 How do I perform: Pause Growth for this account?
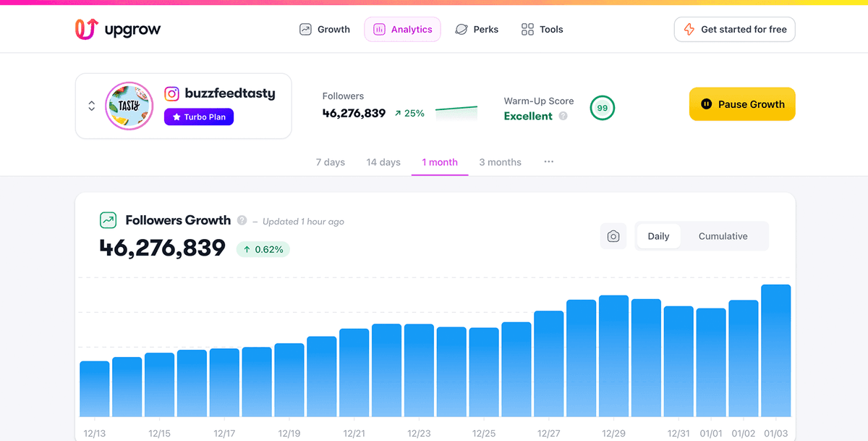coord(741,104)
